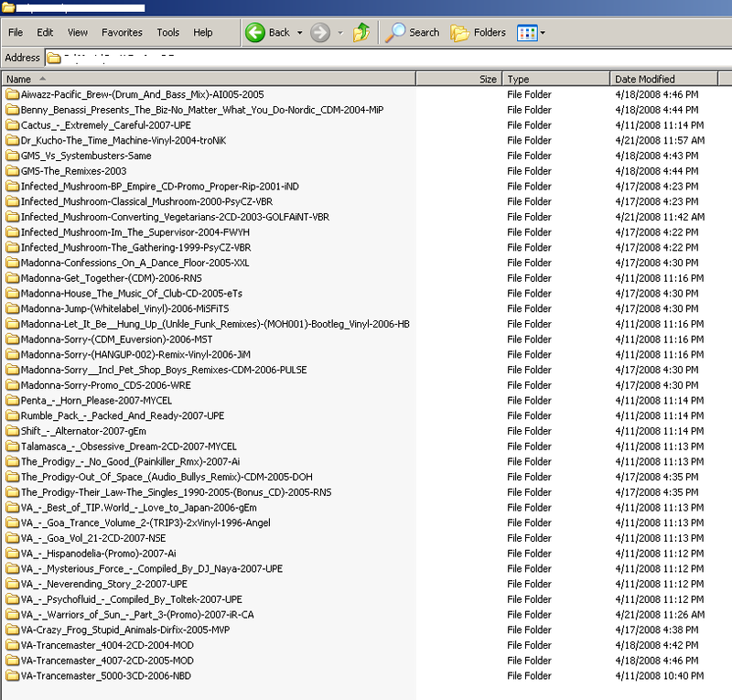Click the grey Forward arrow icon
The image size is (732, 700).
coord(320,32)
